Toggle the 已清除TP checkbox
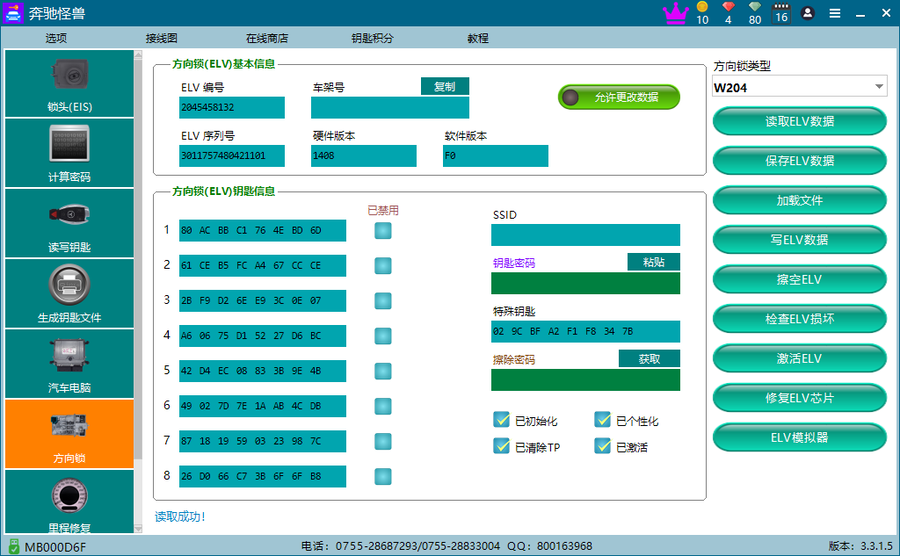The width and height of the screenshot is (900, 556). point(502,446)
